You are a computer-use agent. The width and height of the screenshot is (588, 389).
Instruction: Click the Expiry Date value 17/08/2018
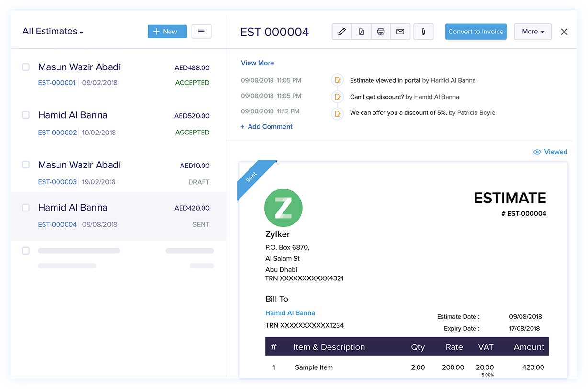[524, 328]
